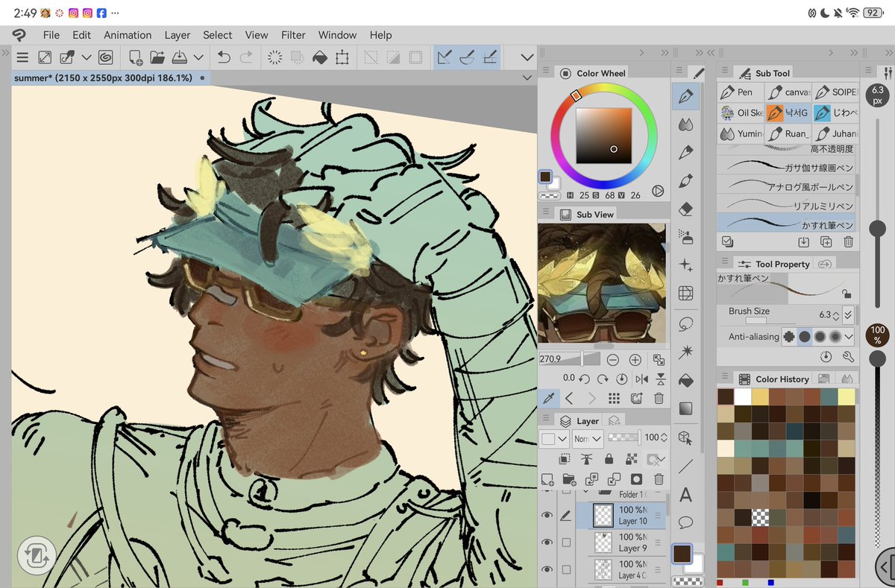Viewport: 895px width, 588px height.
Task: Toggle Lock Layer in Layer panel
Action: pyautogui.click(x=609, y=459)
